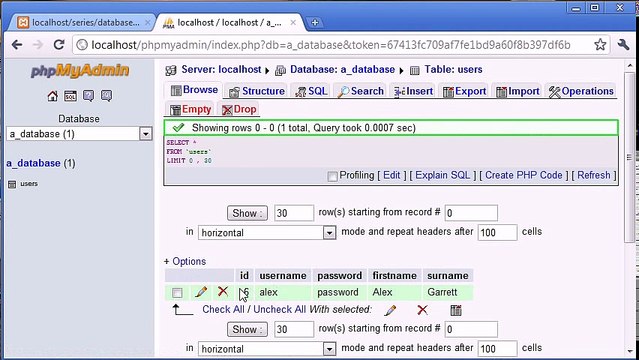The height and width of the screenshot is (360, 639).
Task: Click the Uncheck All link
Action: coord(280,309)
